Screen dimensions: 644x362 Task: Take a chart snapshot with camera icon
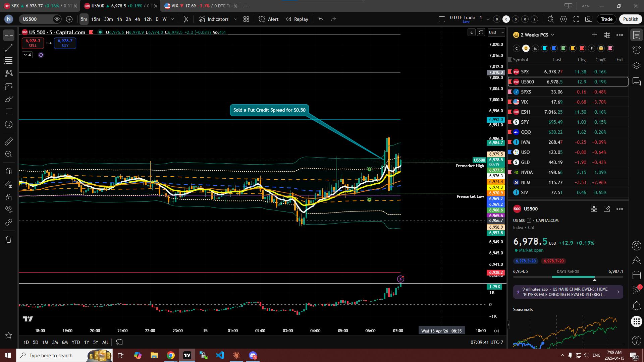click(x=589, y=19)
